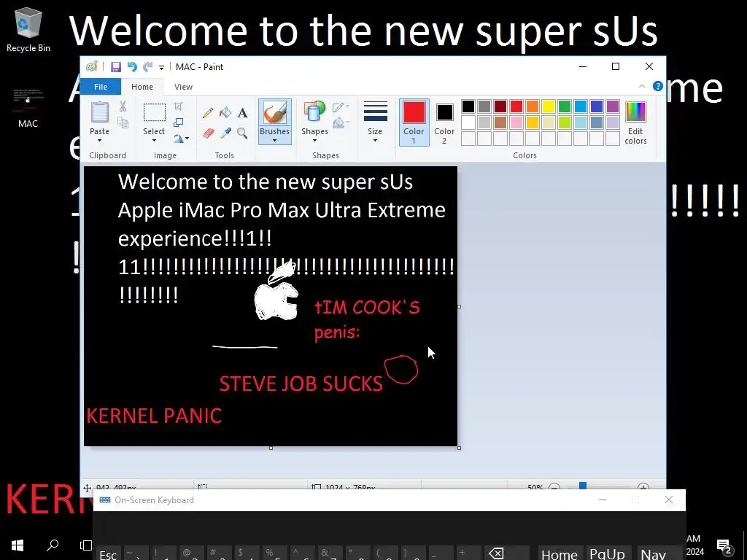Switch to the View ribbon tab

(x=183, y=87)
